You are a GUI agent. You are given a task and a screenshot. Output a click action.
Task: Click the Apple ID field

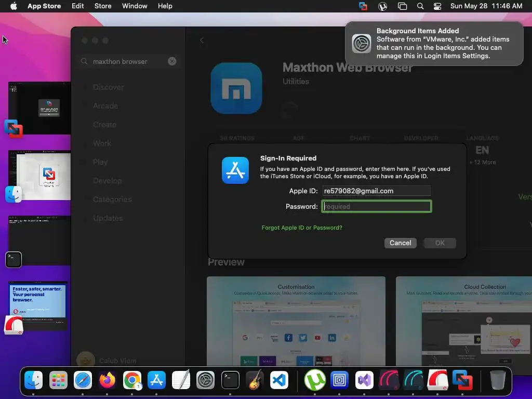coord(376,191)
